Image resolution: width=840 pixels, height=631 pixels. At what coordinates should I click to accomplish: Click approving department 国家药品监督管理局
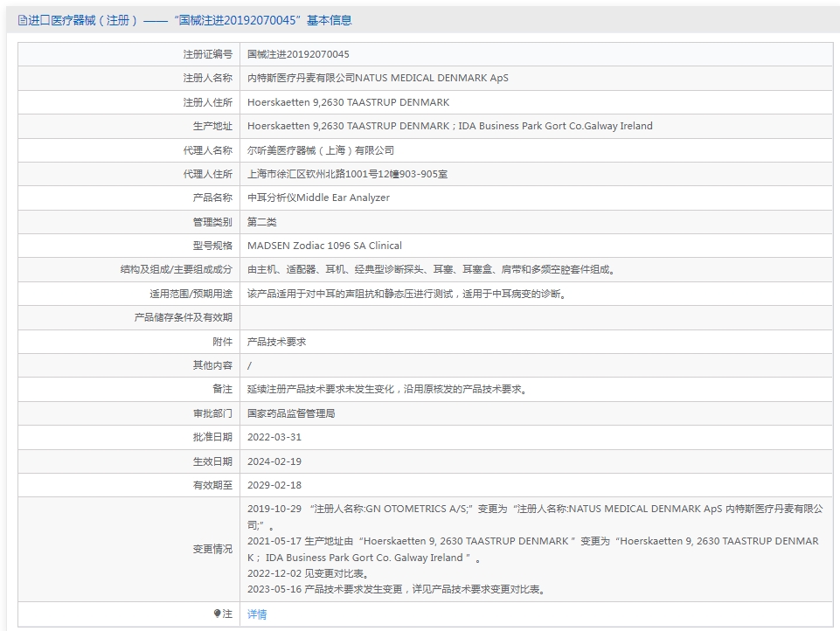[x=291, y=413]
